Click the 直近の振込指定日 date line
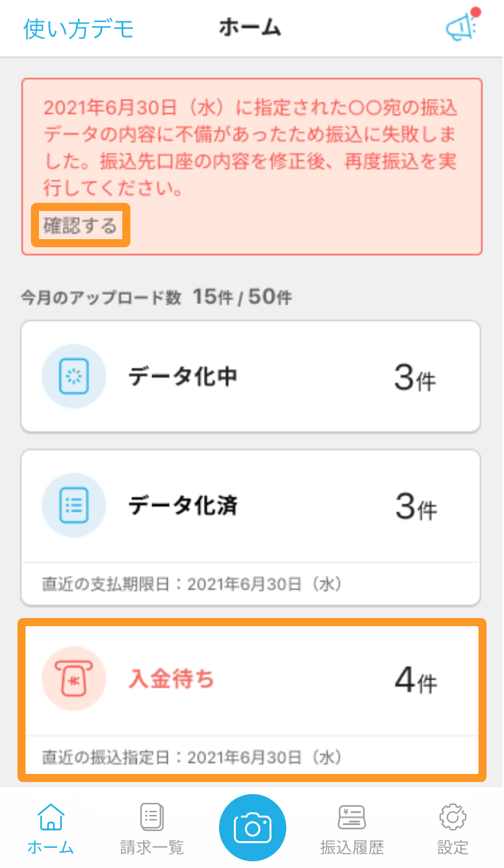504x868 pixels. [192, 758]
